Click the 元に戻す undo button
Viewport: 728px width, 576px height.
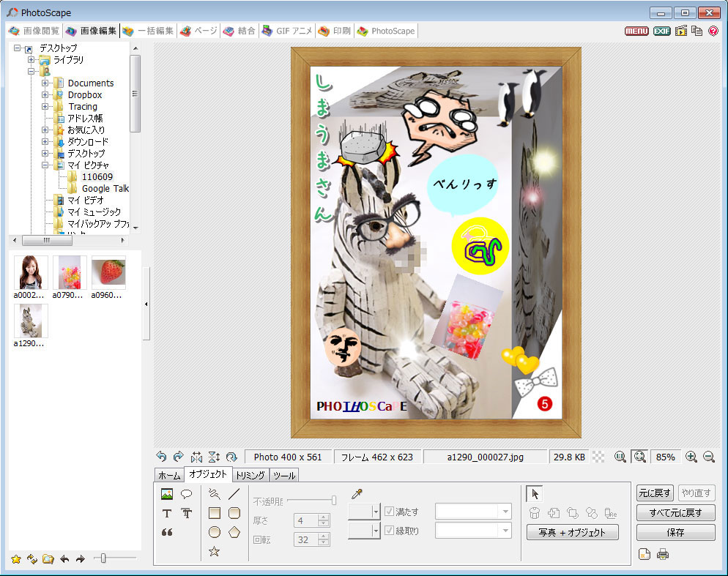click(655, 493)
